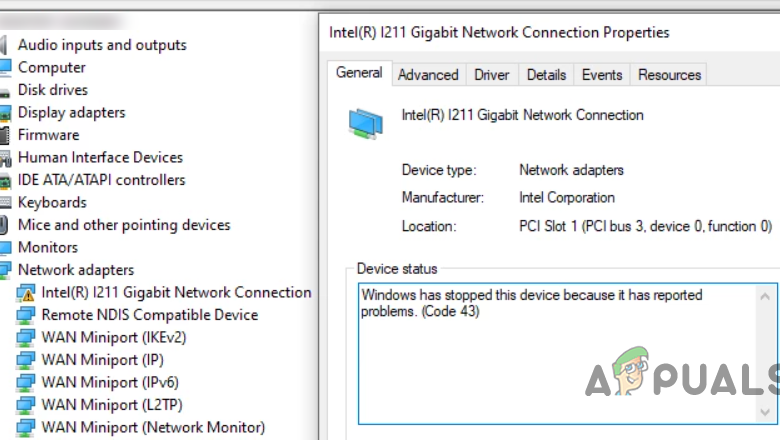Click the WAN Miniport (L2TP) adapter icon

click(x=25, y=405)
